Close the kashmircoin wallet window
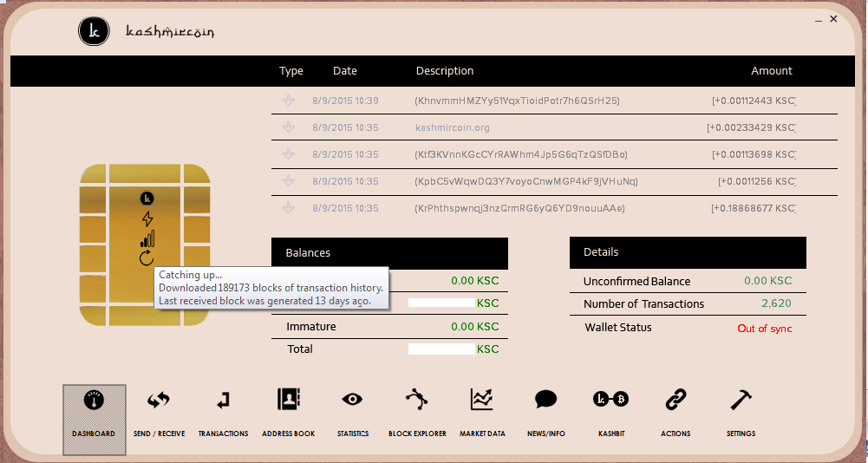868x463 pixels. (833, 19)
